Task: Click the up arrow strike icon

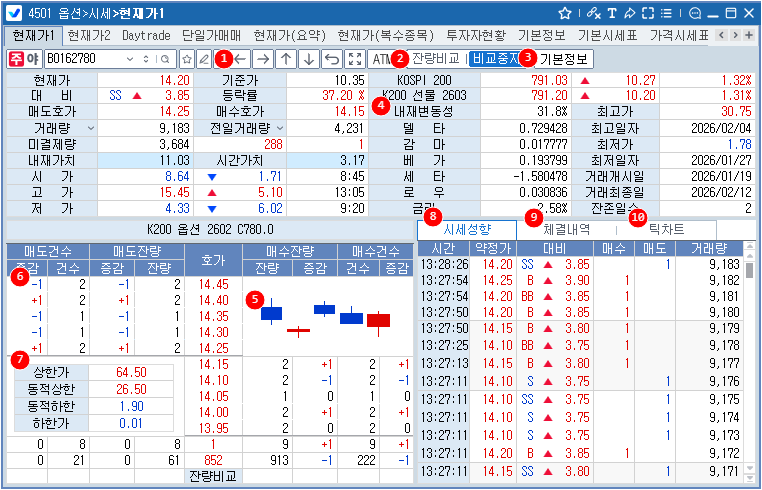Action: (x=286, y=59)
